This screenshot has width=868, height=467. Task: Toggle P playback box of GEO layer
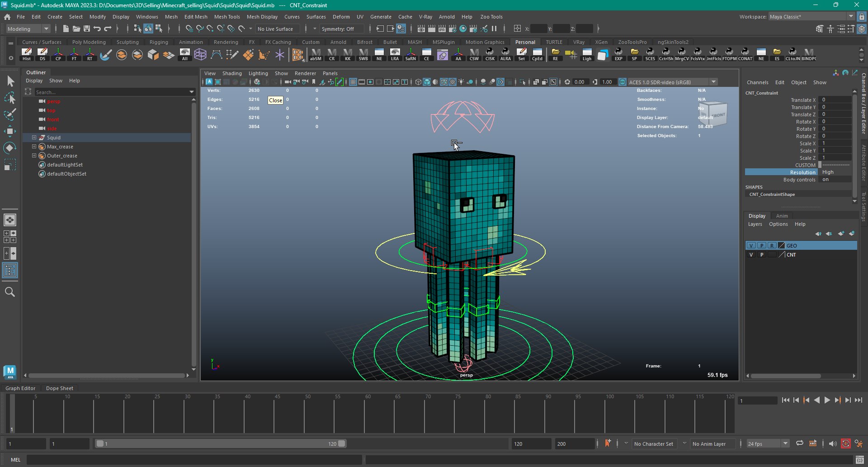pos(762,246)
